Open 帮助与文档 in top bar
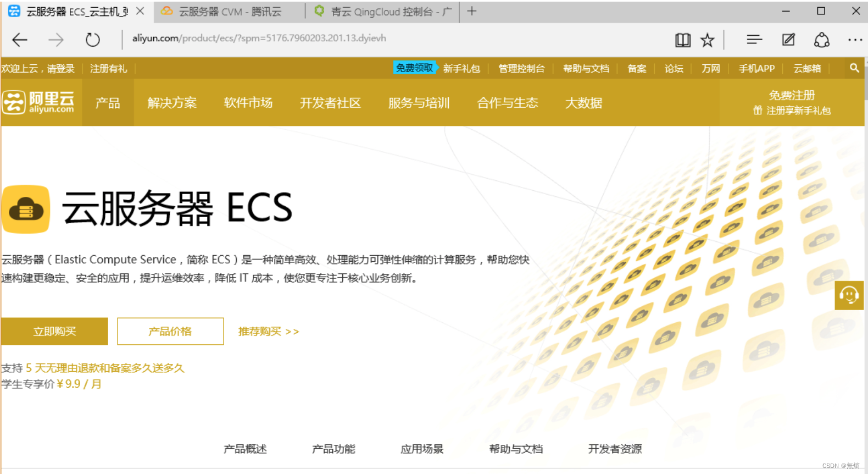The height and width of the screenshot is (474, 868). tap(586, 69)
